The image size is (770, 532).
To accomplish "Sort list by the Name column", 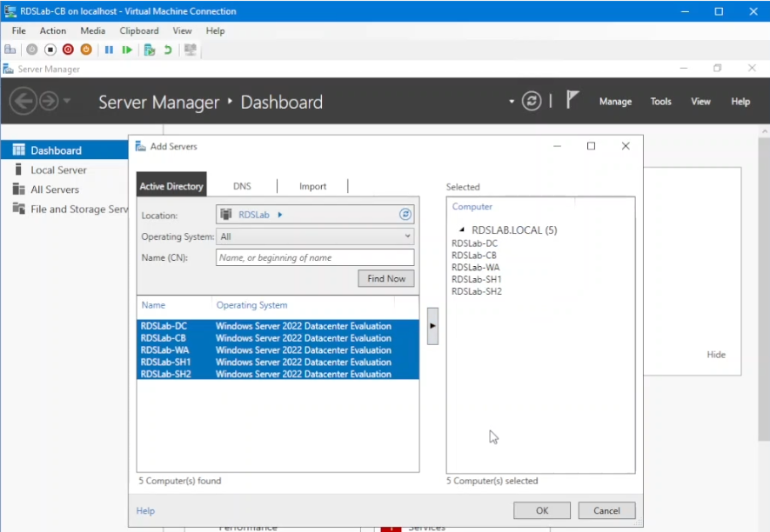I will pyautogui.click(x=155, y=305).
